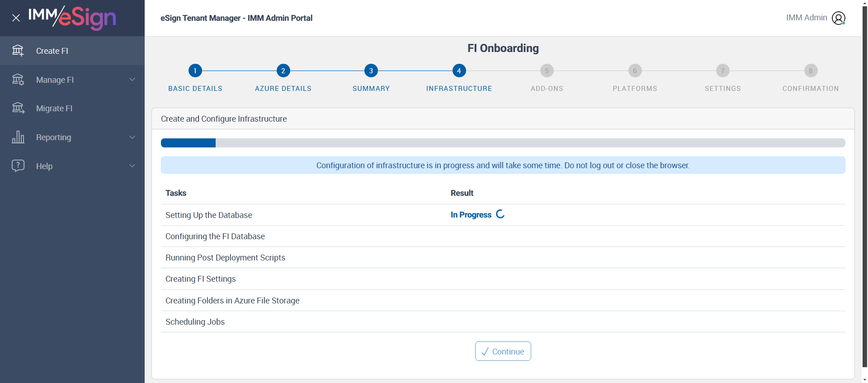868x383 pixels.
Task: Click the IMM Admin username text
Action: pos(806,18)
